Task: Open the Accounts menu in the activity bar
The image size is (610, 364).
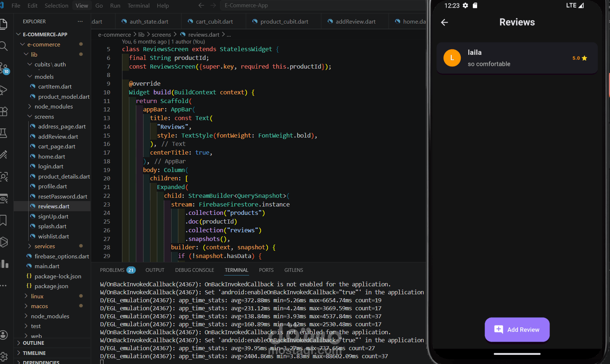Action: click(3, 335)
